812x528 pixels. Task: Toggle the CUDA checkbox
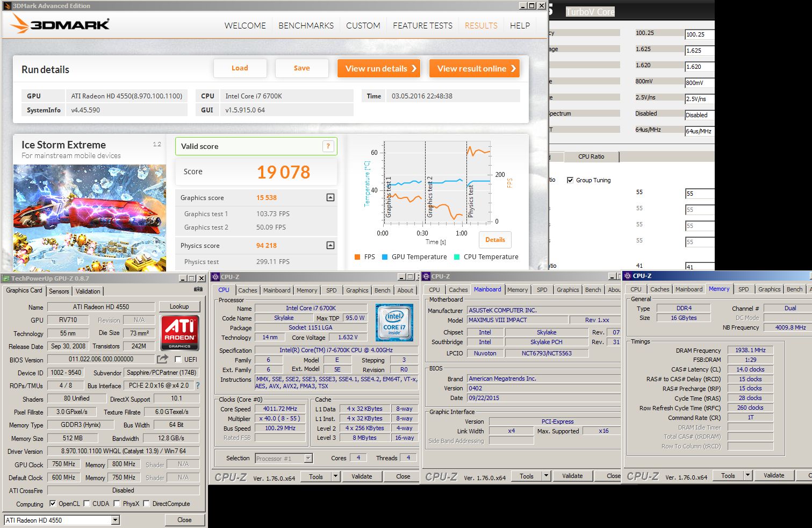coord(87,504)
